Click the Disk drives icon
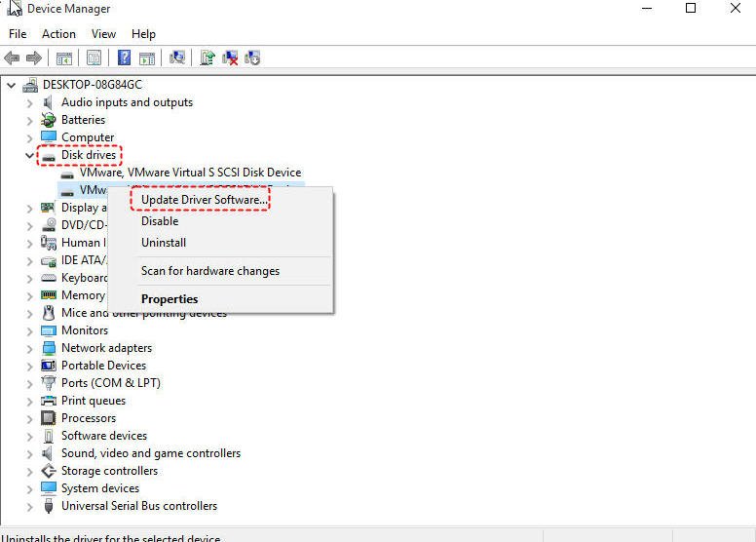This screenshot has height=542, width=756. pos(49,157)
